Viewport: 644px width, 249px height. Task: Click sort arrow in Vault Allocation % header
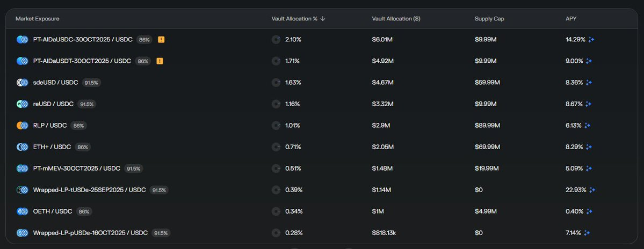[323, 19]
